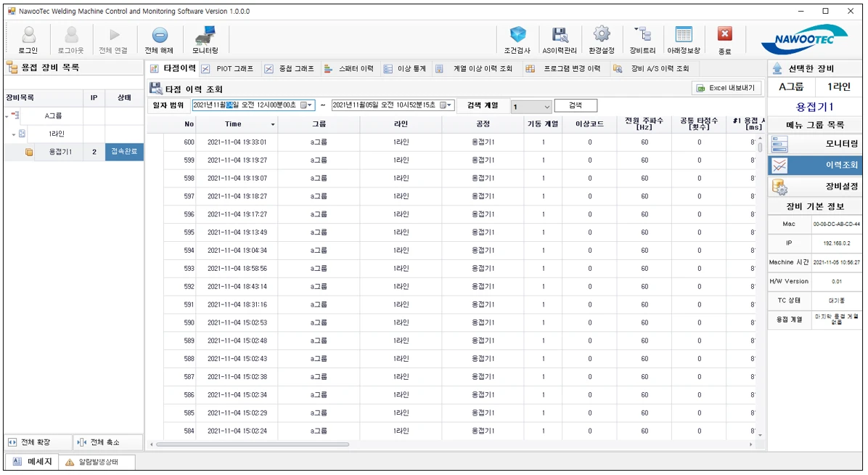
Task: Click the 검색 search button
Action: [x=576, y=105]
